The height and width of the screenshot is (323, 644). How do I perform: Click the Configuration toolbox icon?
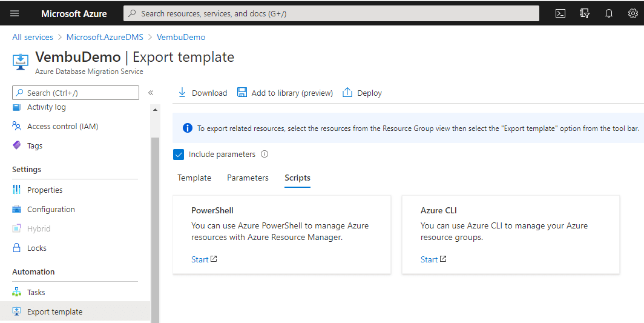coord(16,209)
